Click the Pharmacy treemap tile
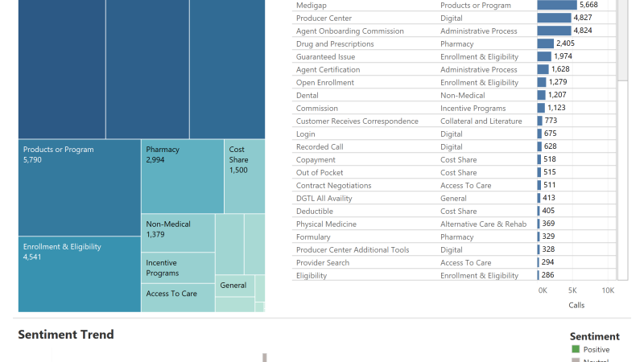This screenshot has width=644, height=362. coord(182,176)
